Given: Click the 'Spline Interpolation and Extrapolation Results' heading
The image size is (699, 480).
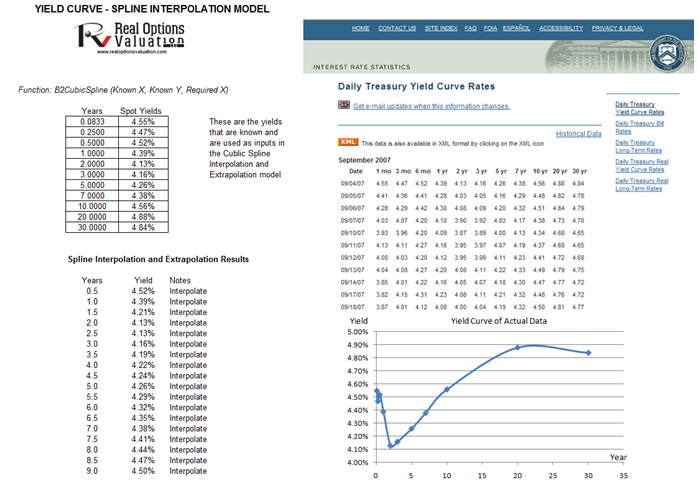Looking at the screenshot, I should (158, 259).
